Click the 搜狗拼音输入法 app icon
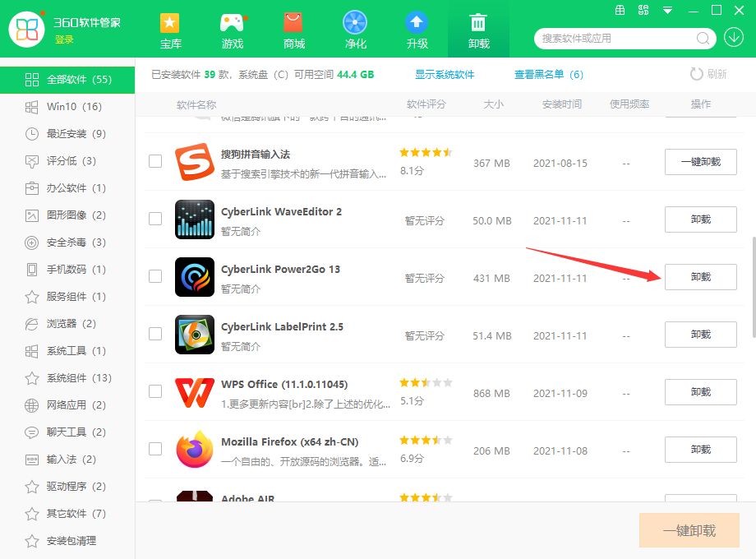Viewport: 756px width, 559px height. pos(194,162)
